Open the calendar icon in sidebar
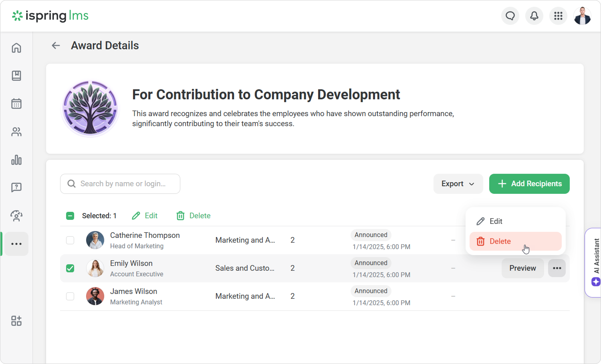Viewport: 601px width, 364px height. tap(16, 104)
